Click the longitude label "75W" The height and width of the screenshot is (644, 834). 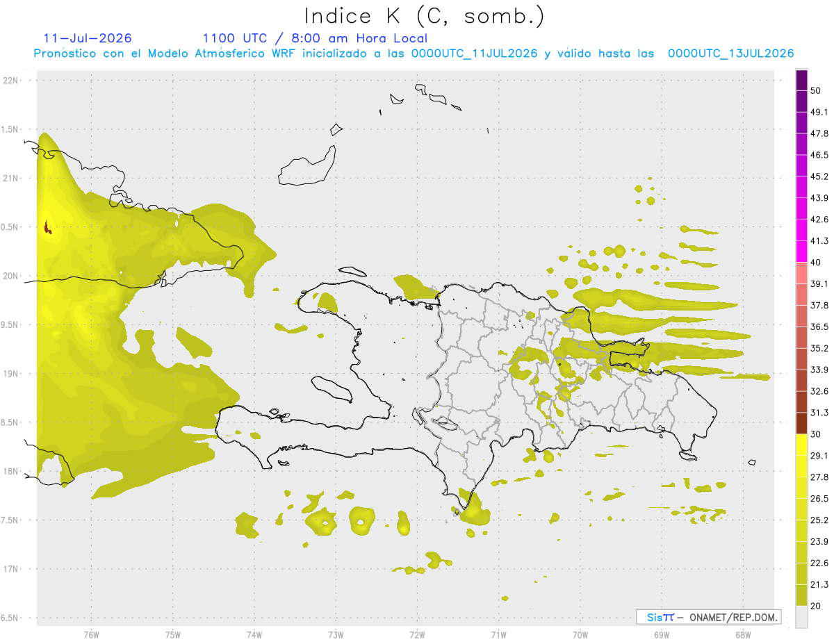172,634
